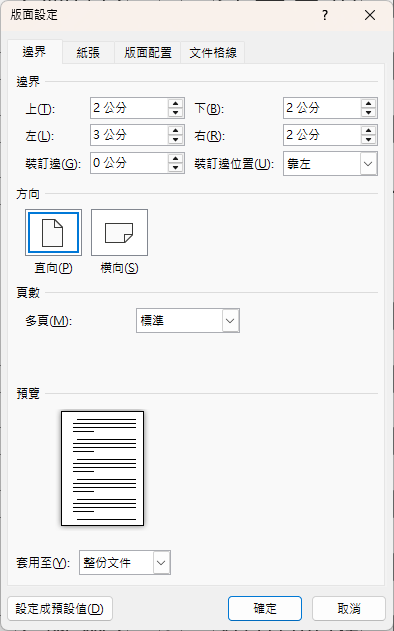Decrease the 裝訂邊 gutter value
Viewport: 394px width, 631px height.
[175, 168]
